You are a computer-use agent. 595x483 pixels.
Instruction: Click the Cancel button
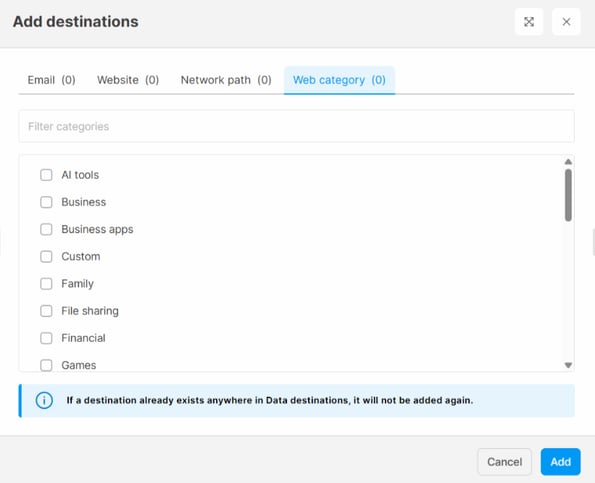coord(504,462)
